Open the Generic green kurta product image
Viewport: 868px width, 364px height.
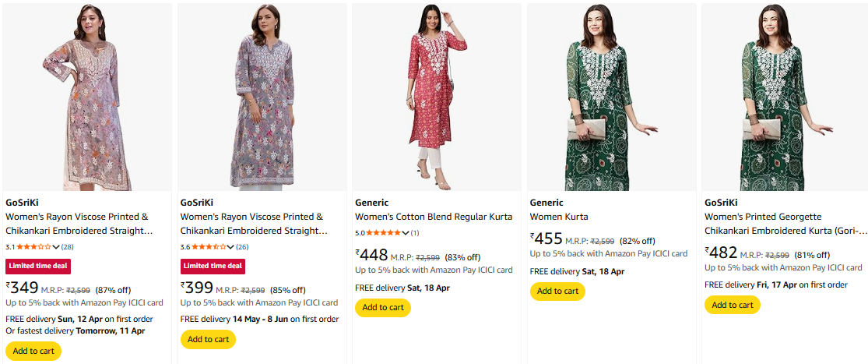point(611,97)
